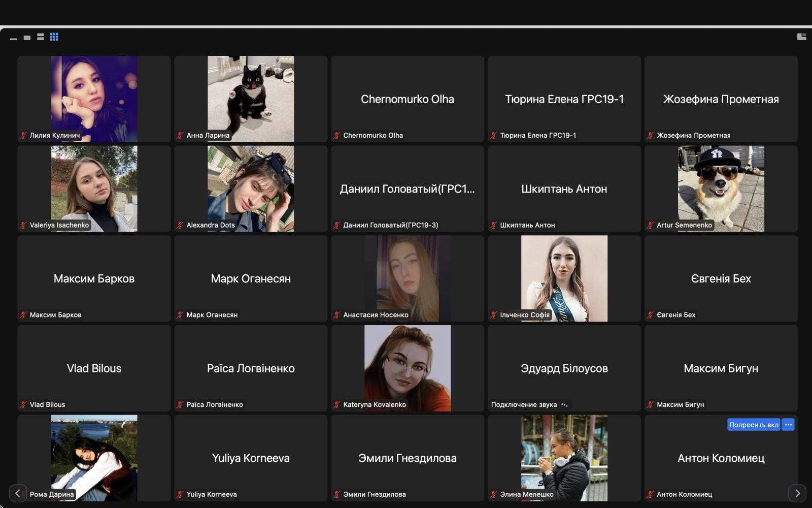The image size is (812, 508).
Task: Click muted mic icon of Максим Бигун
Action: 651,405
